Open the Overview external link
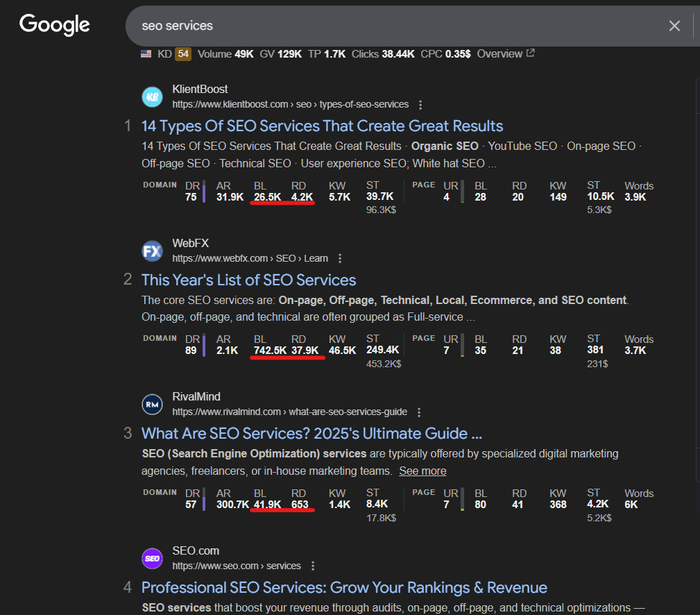This screenshot has width=700, height=615. pos(505,54)
